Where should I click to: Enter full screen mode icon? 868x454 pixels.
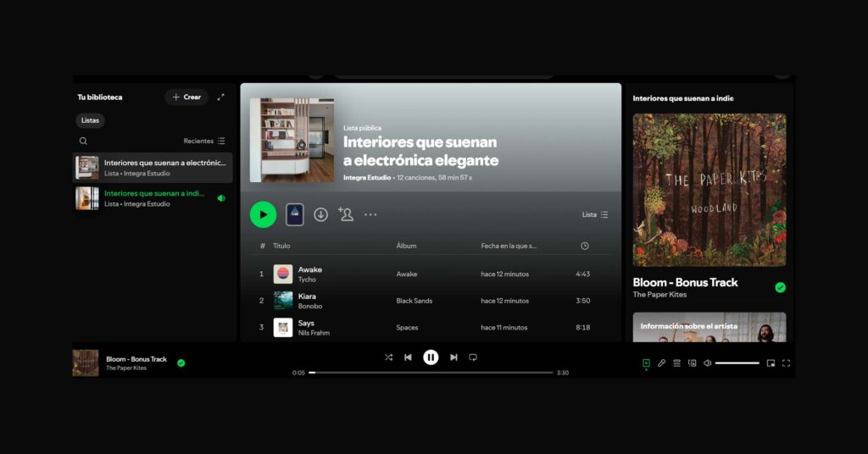pyautogui.click(x=786, y=363)
